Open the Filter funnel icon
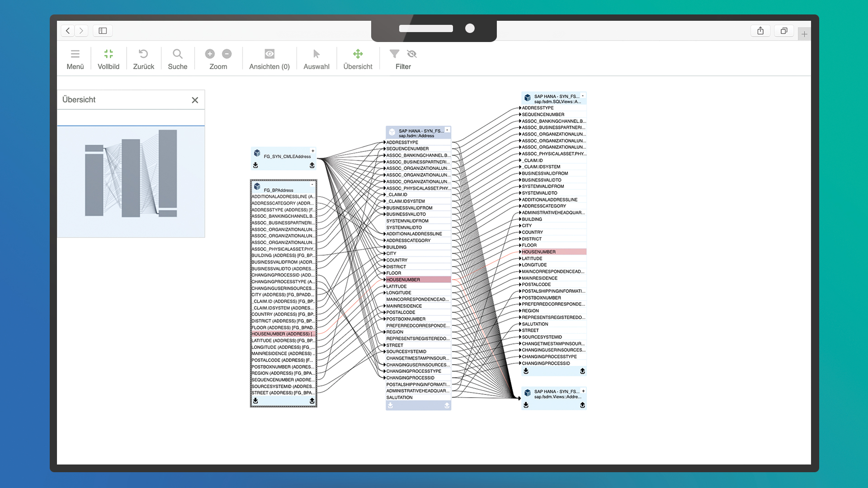The image size is (868, 488). pyautogui.click(x=394, y=54)
